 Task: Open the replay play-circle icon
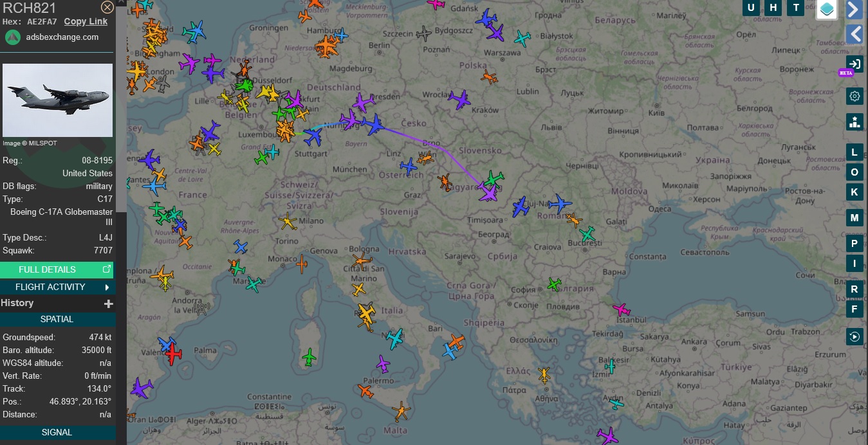[x=854, y=336]
